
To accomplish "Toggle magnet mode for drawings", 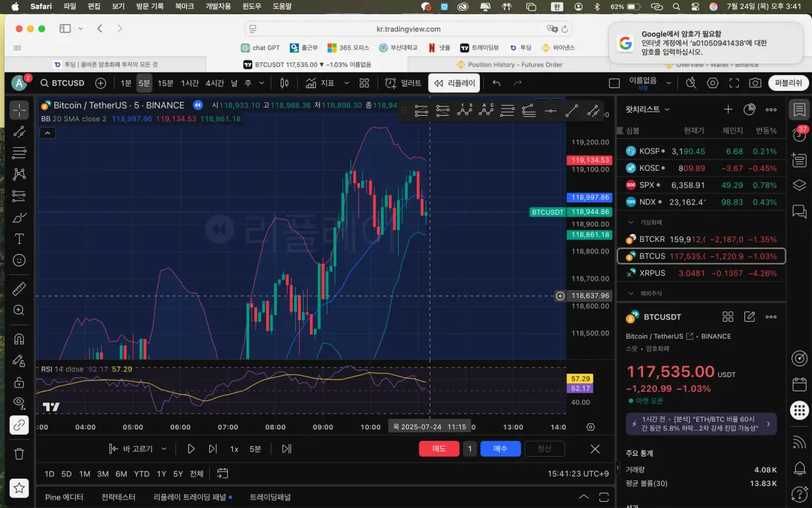I will click(x=19, y=339).
